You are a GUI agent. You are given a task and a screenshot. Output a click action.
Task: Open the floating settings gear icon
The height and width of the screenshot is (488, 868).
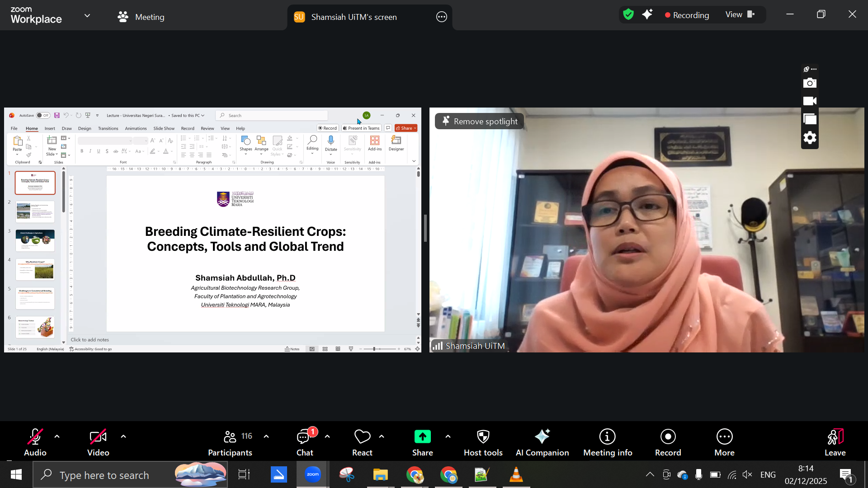[x=810, y=138]
